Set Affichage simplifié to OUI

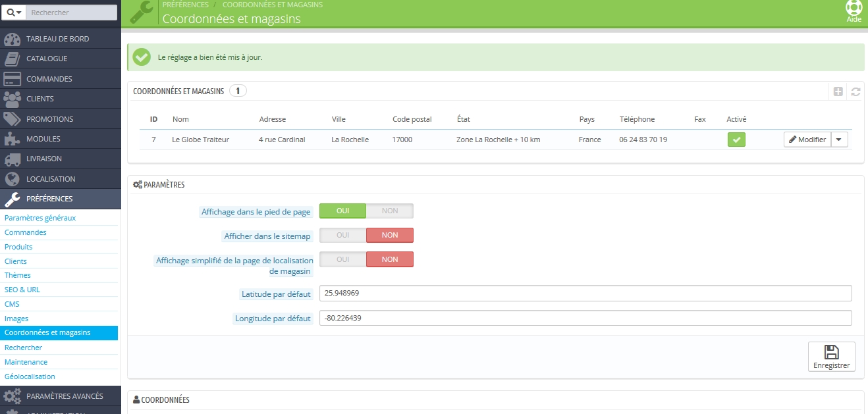coord(342,259)
